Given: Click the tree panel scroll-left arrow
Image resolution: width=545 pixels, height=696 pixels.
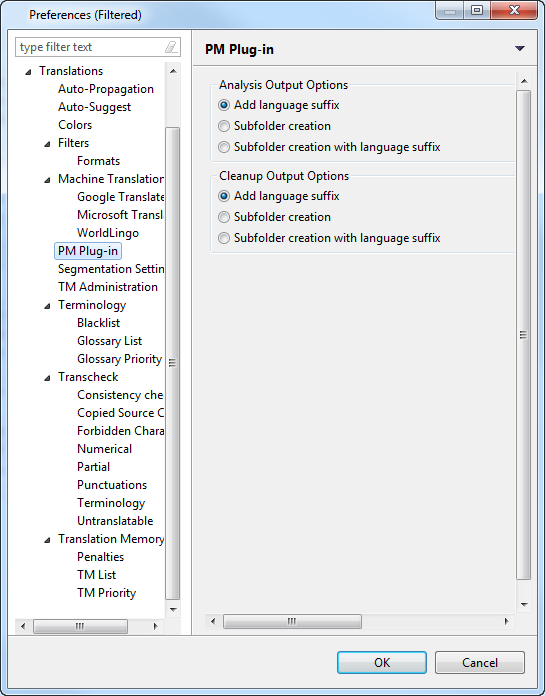Looking at the screenshot, I should tap(23, 626).
